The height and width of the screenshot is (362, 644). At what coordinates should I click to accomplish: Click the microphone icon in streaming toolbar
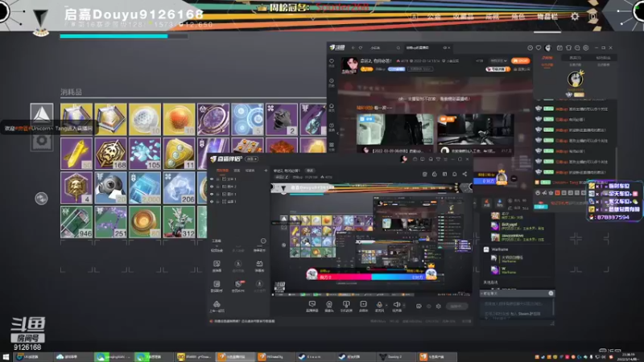[x=379, y=305]
